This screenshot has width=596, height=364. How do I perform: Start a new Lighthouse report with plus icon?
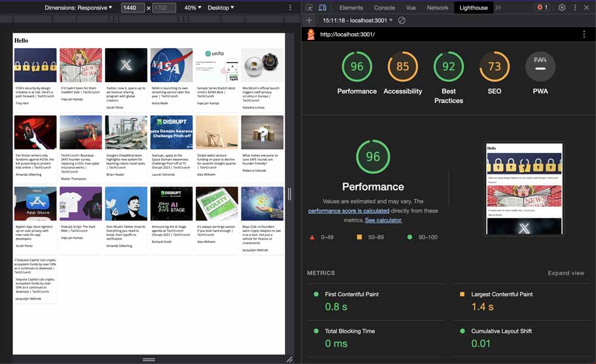click(309, 20)
